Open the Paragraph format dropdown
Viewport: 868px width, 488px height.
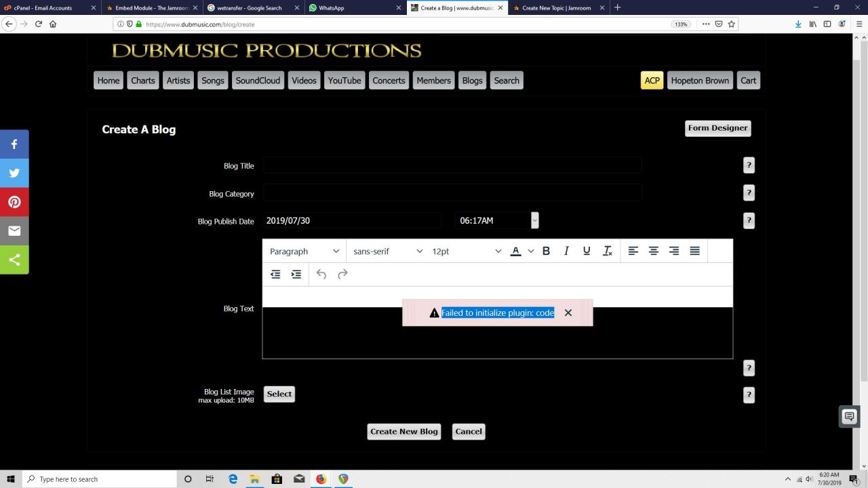304,251
